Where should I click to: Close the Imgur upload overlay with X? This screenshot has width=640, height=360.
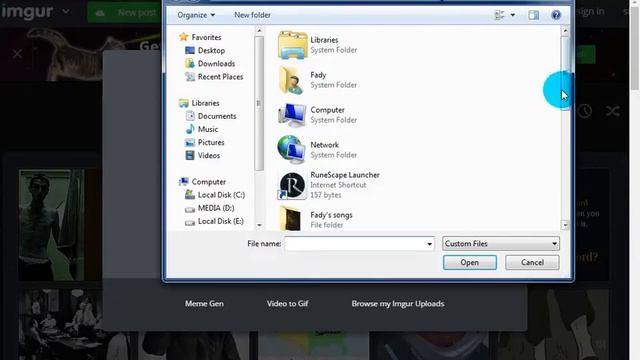17,54
